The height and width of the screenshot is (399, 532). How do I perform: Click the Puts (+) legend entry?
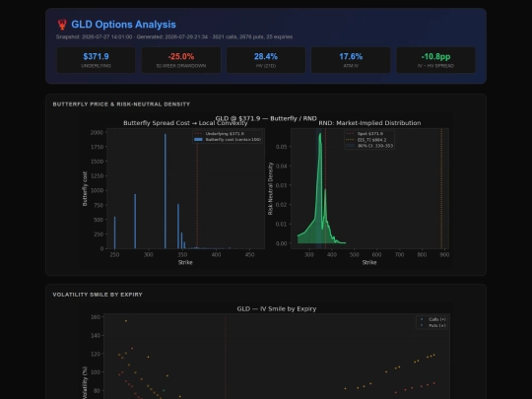[x=433, y=325]
